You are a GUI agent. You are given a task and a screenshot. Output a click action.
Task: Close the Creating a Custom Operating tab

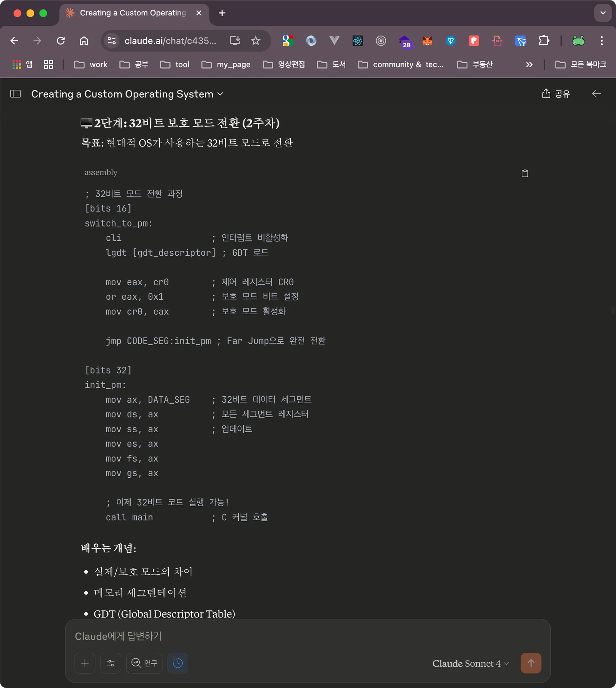pos(199,13)
